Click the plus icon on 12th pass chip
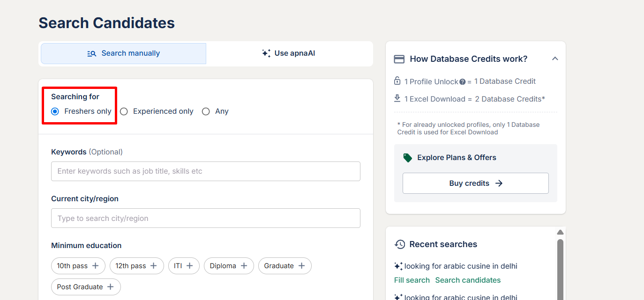Screen dimensions: 644x300 (154, 266)
